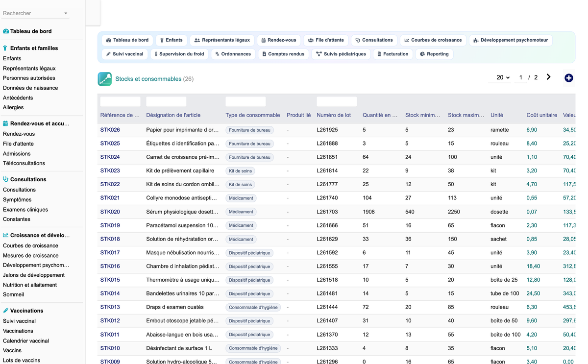Click the Stocks et consommables module icon
The height and width of the screenshot is (364, 588).
(105, 79)
